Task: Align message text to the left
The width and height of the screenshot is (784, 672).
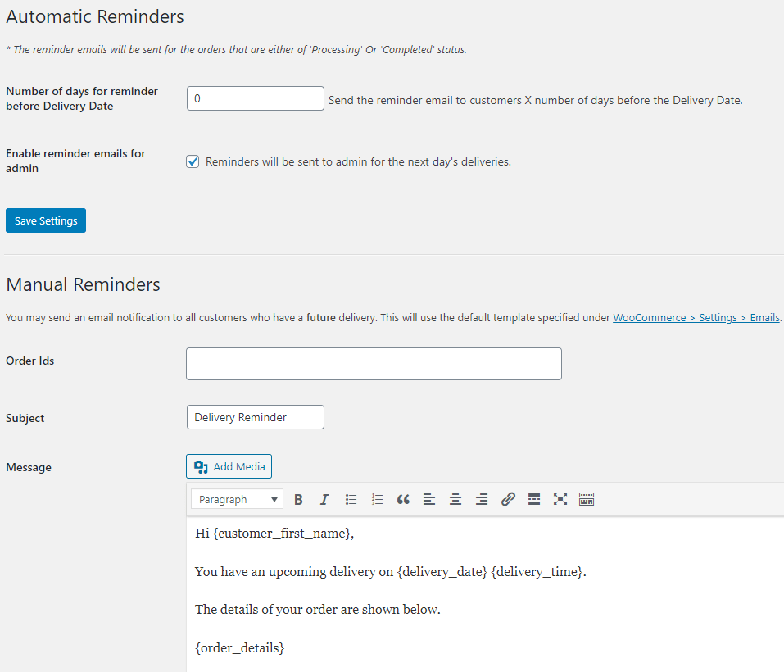Action: [429, 499]
